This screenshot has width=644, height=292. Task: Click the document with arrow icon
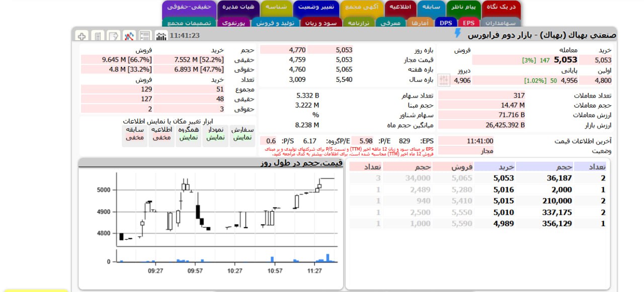click(x=114, y=36)
